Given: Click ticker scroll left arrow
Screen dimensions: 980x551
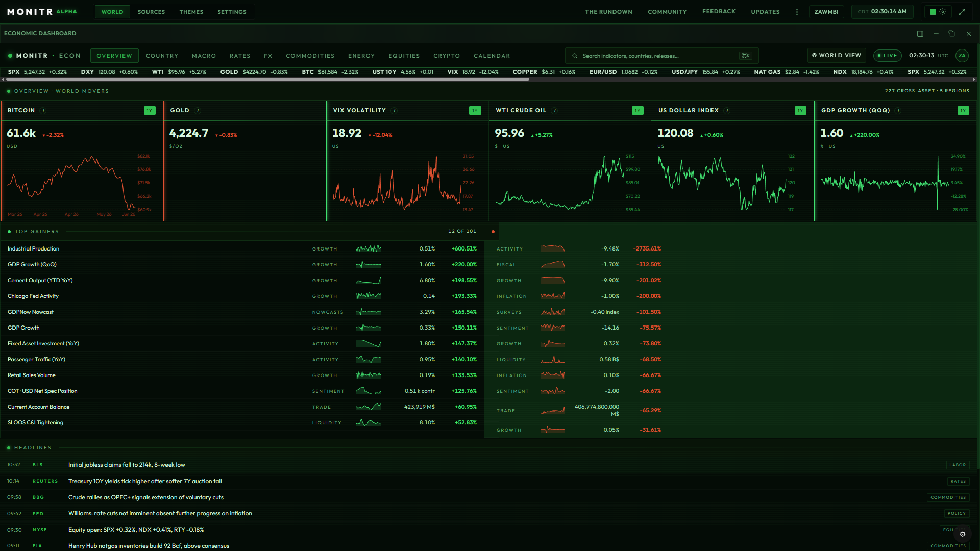Looking at the screenshot, I should point(3,79).
